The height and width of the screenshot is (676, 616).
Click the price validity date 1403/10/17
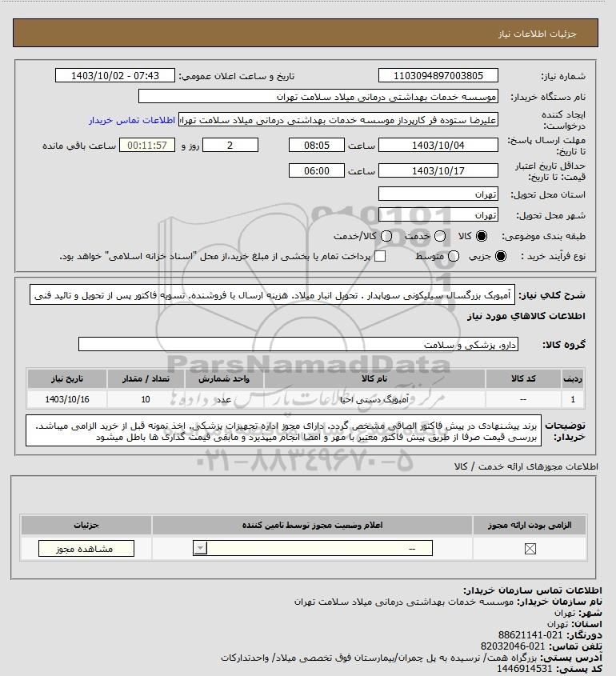[438, 170]
